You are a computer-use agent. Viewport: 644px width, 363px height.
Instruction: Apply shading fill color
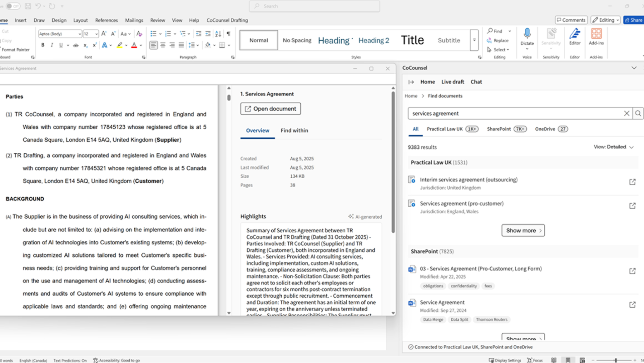[207, 45]
